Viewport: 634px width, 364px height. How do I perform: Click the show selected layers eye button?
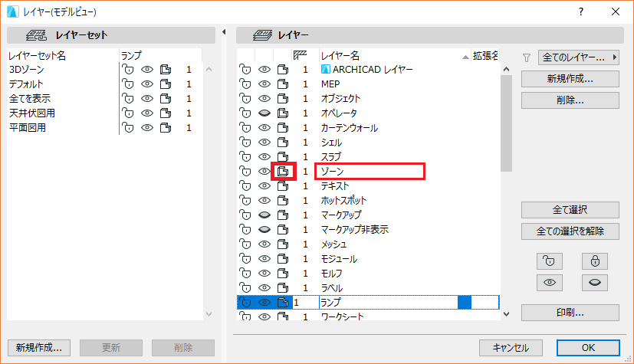pyautogui.click(x=549, y=283)
